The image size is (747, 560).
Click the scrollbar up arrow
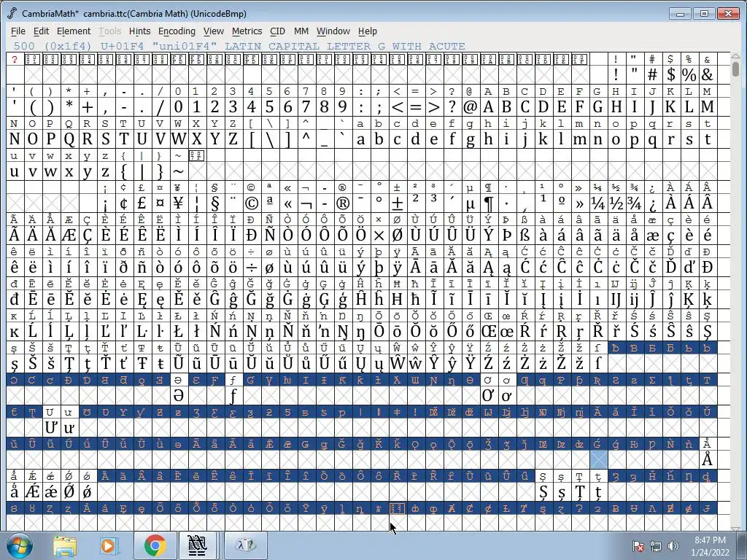point(736,56)
